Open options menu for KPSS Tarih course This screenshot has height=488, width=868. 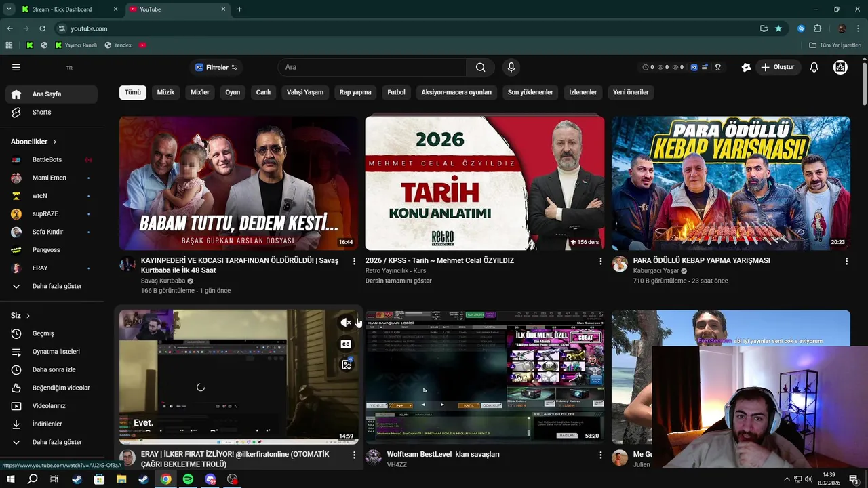pyautogui.click(x=600, y=261)
